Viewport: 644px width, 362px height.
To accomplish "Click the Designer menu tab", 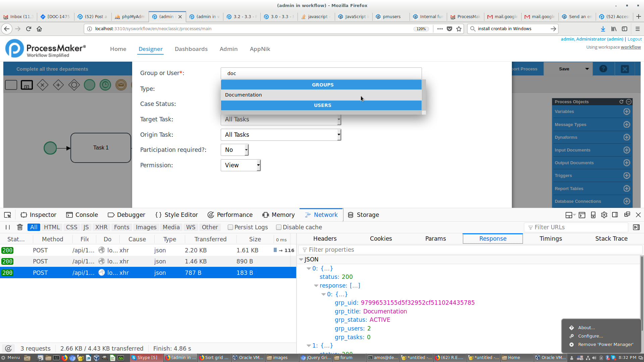I will coord(150,49).
